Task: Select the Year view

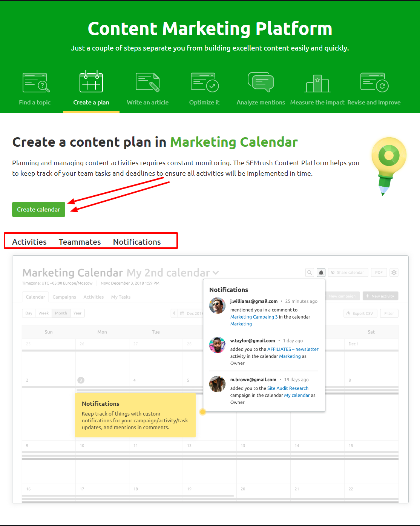Action: [x=77, y=313]
